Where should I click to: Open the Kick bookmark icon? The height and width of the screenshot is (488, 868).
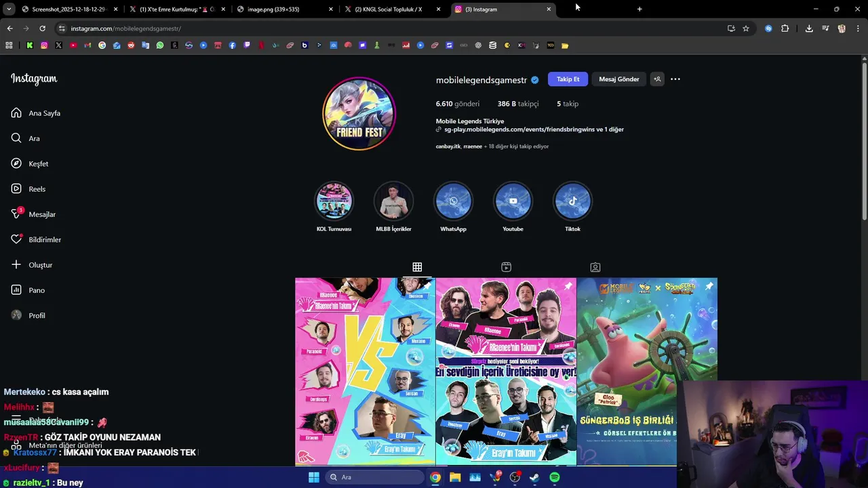(x=30, y=45)
